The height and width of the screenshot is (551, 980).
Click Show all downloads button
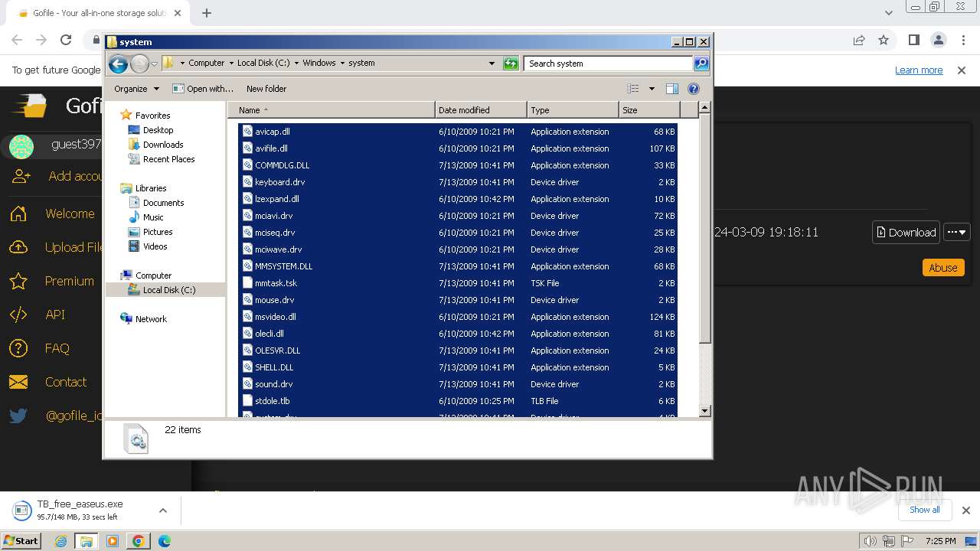[925, 510]
